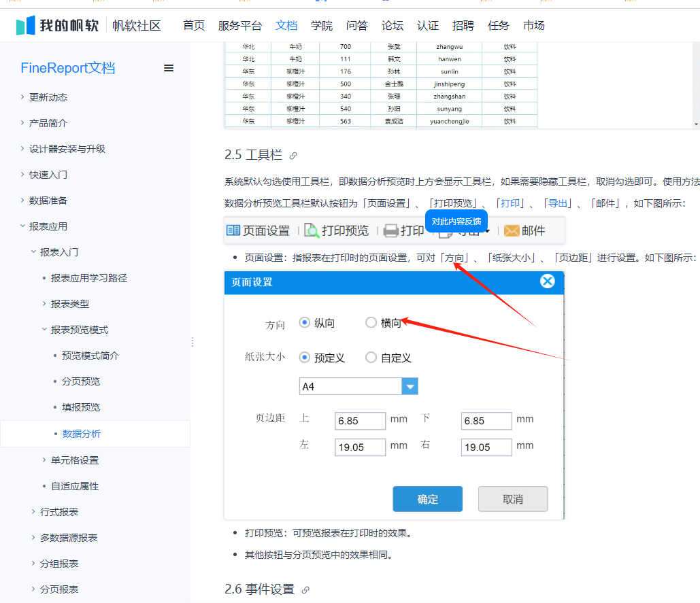This screenshot has width=700, height=603.
Task: Open 市场 in top navigation
Action: (534, 25)
